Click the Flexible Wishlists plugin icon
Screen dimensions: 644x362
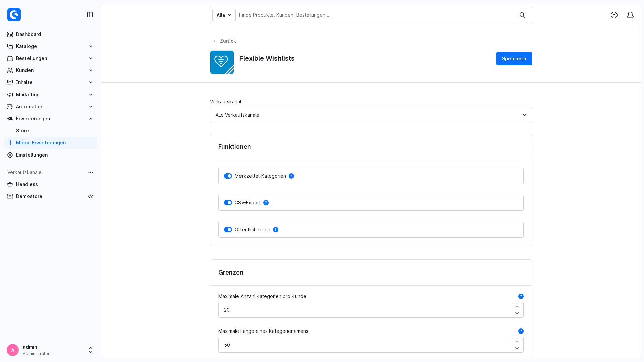pyautogui.click(x=222, y=62)
